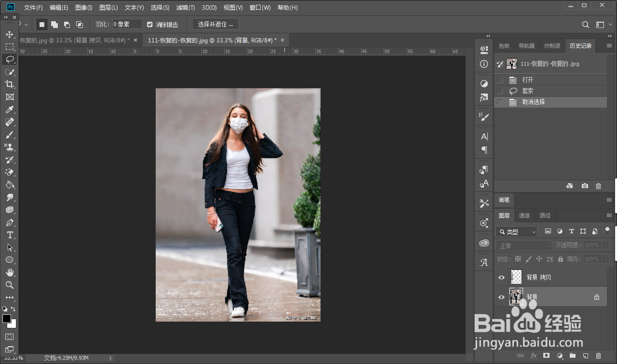
Task: Toggle Quick Mask mode
Action: 9,337
